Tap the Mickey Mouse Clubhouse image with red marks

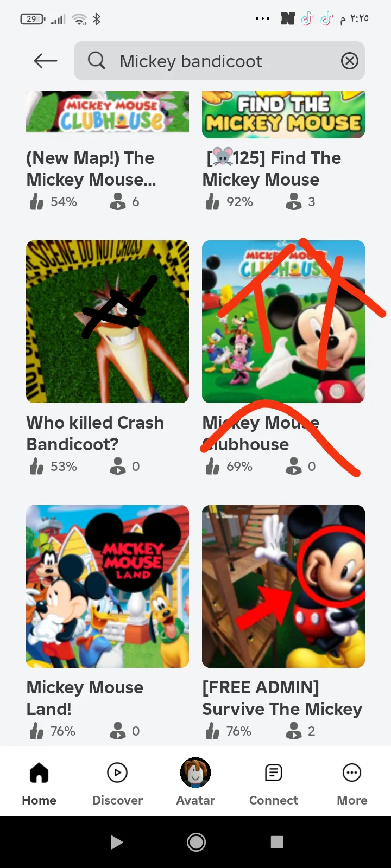point(283,322)
